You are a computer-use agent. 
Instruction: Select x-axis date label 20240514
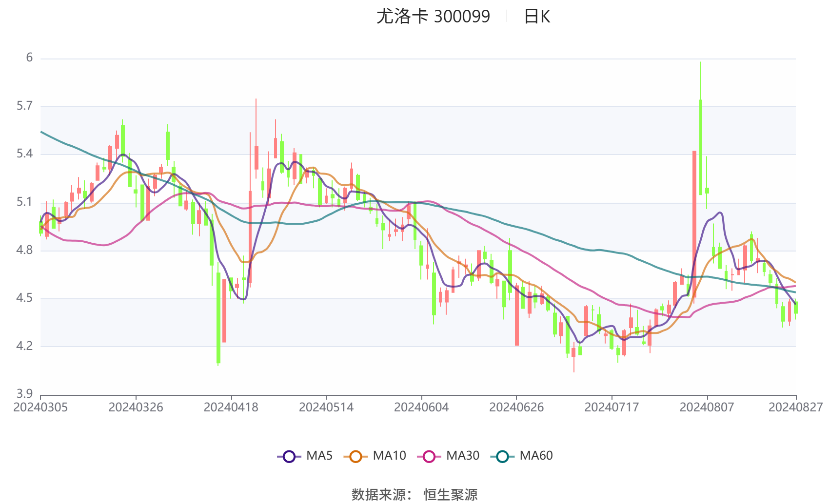tap(326, 407)
